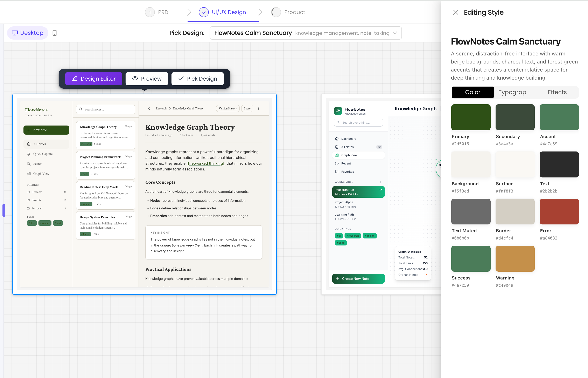This screenshot has height=378, width=588.
Task: Open the Typography tab in Editing Style
Action: click(514, 92)
